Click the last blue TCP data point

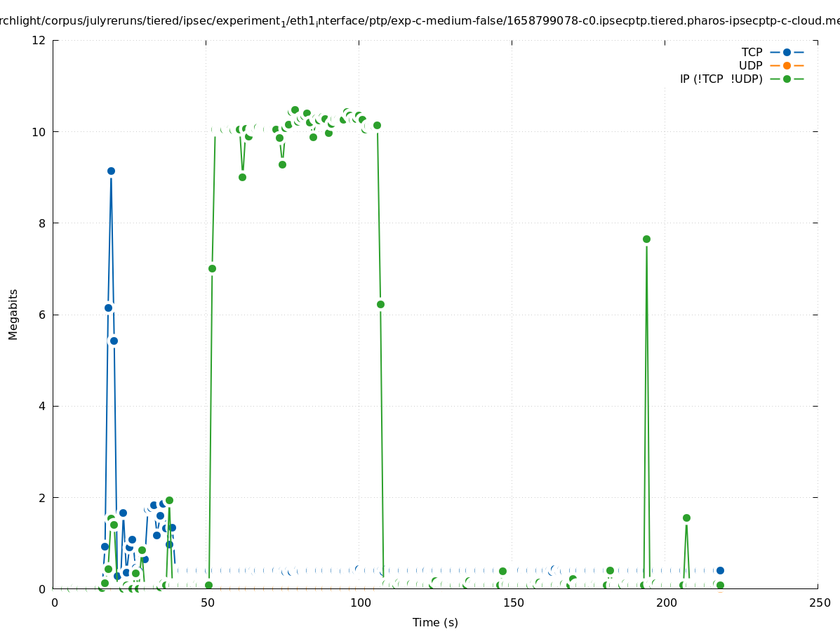click(720, 570)
